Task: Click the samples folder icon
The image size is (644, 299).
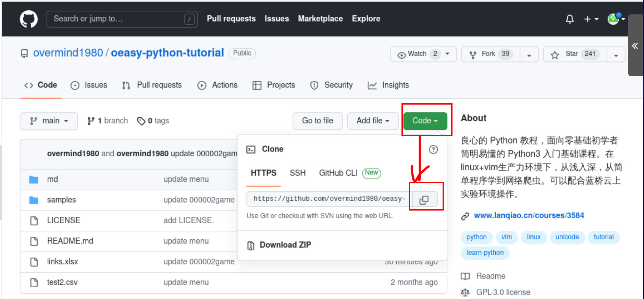Action: [34, 200]
